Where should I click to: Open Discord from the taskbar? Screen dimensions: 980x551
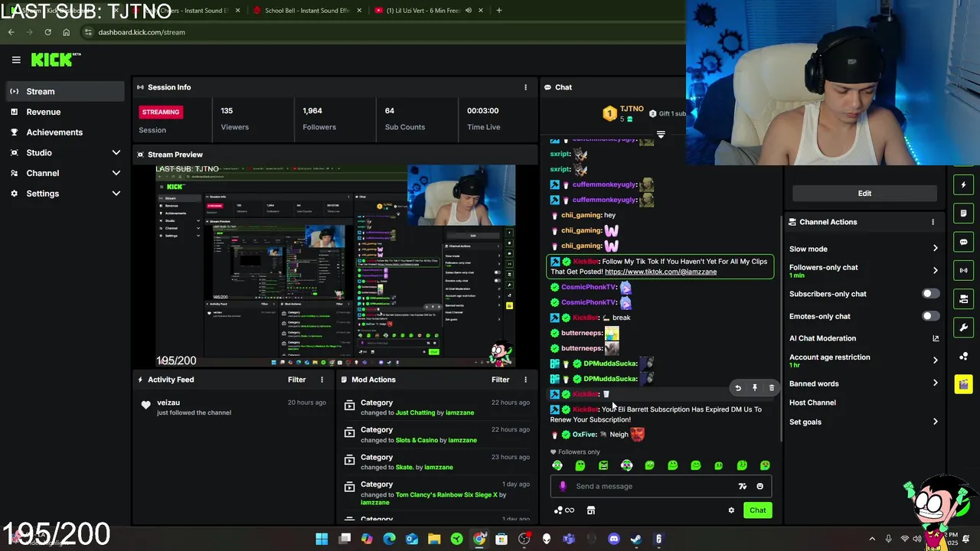(613, 539)
